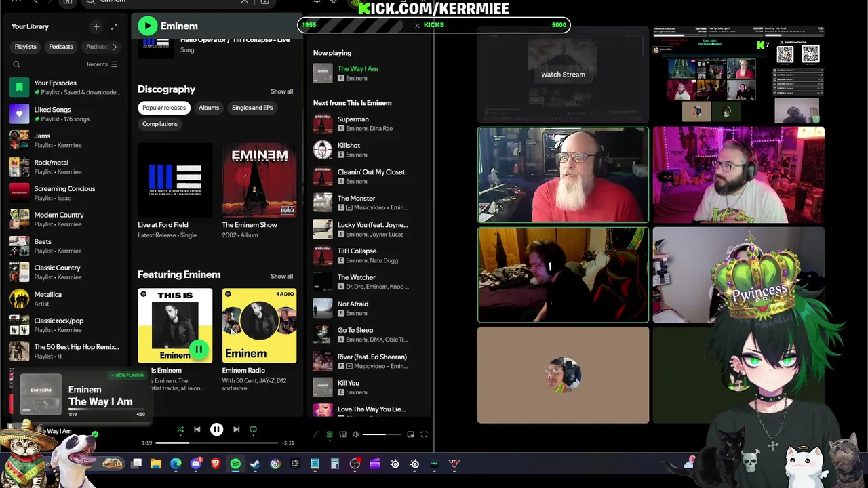Viewport: 868px width, 488px height.
Task: Pause the This Is Eminem playlist card
Action: 199,349
